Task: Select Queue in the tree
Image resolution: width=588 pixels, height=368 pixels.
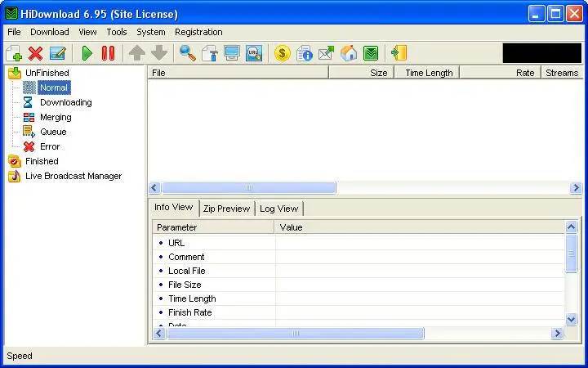Action: click(x=53, y=132)
